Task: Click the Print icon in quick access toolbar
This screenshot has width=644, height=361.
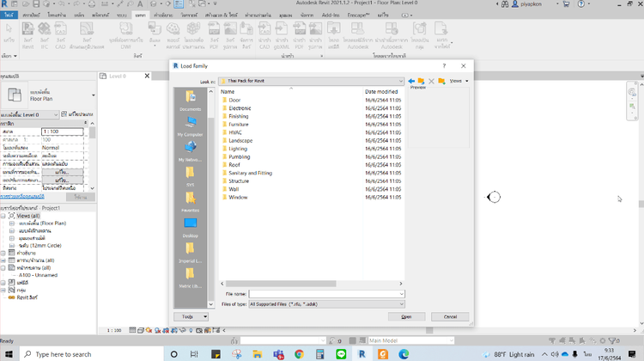Action: click(x=92, y=3)
